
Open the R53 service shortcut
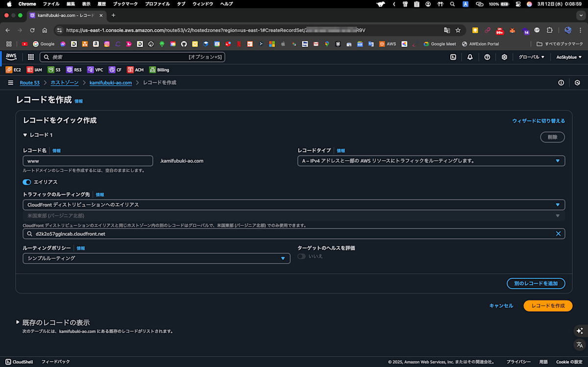point(74,70)
